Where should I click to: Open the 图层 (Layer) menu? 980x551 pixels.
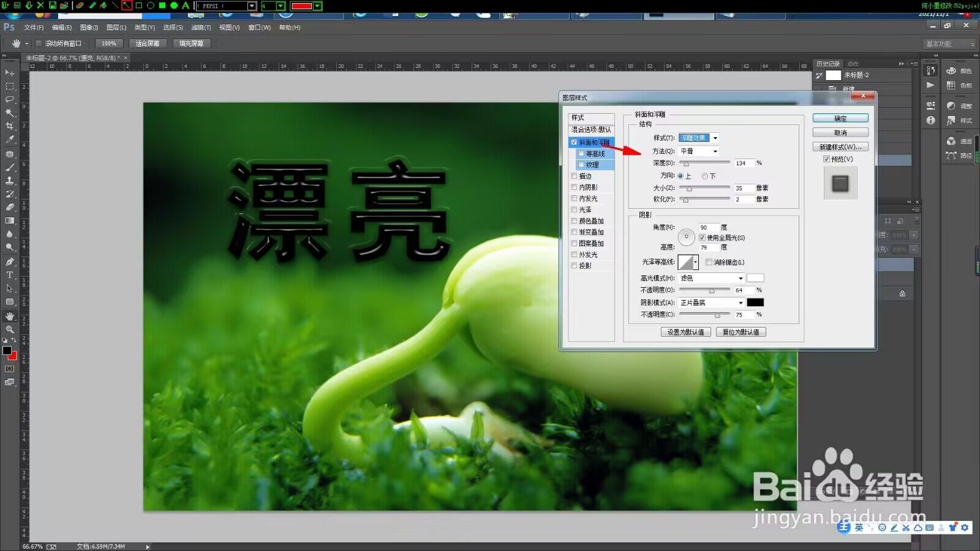[x=116, y=28]
